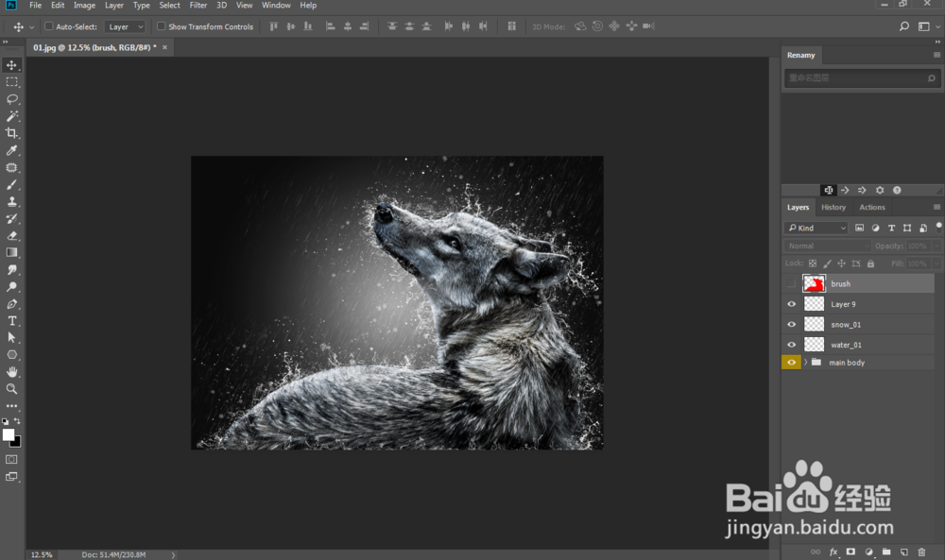Enable the Auto-Select checkbox
Screen dimensions: 945x560
click(49, 26)
